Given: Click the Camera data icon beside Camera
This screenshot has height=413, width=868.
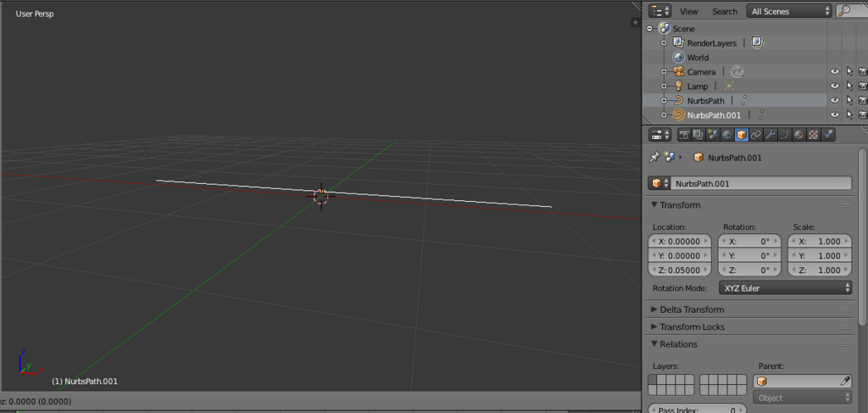Looking at the screenshot, I should 737,72.
